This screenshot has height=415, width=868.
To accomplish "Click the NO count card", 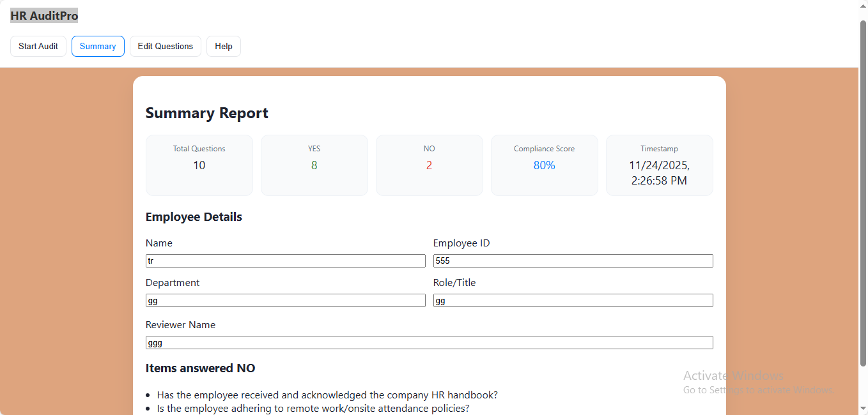I will [x=430, y=165].
